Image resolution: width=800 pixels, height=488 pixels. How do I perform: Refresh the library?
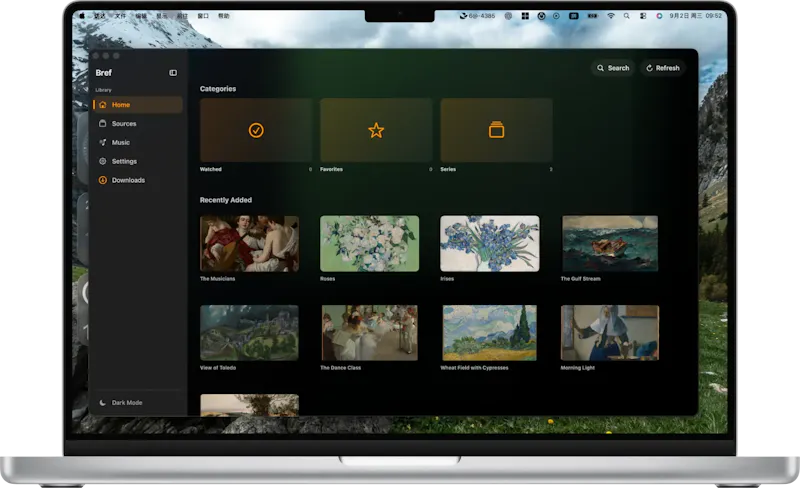click(663, 68)
